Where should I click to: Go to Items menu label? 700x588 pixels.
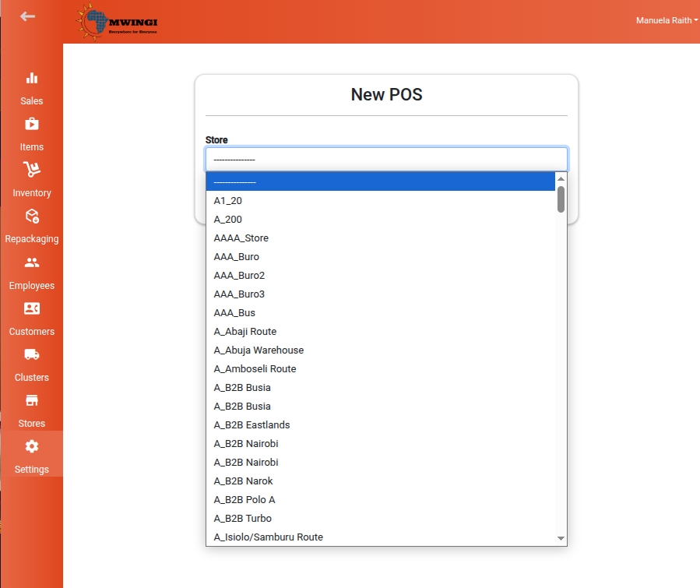coord(32,147)
